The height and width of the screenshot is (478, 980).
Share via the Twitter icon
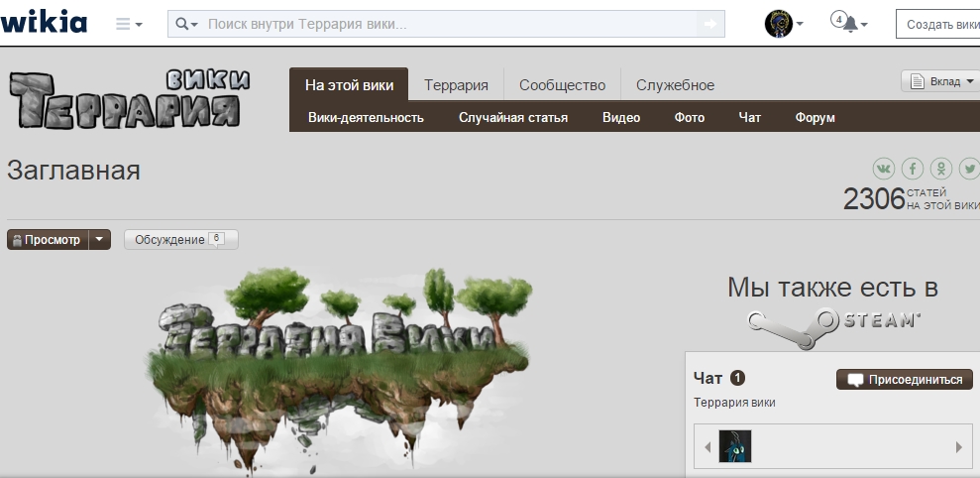tap(969, 169)
